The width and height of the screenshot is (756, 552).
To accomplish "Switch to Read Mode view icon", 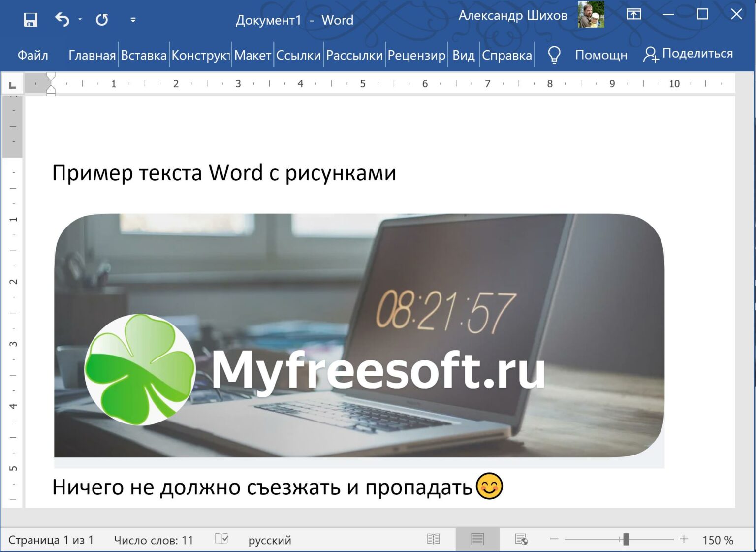I will tap(434, 540).
